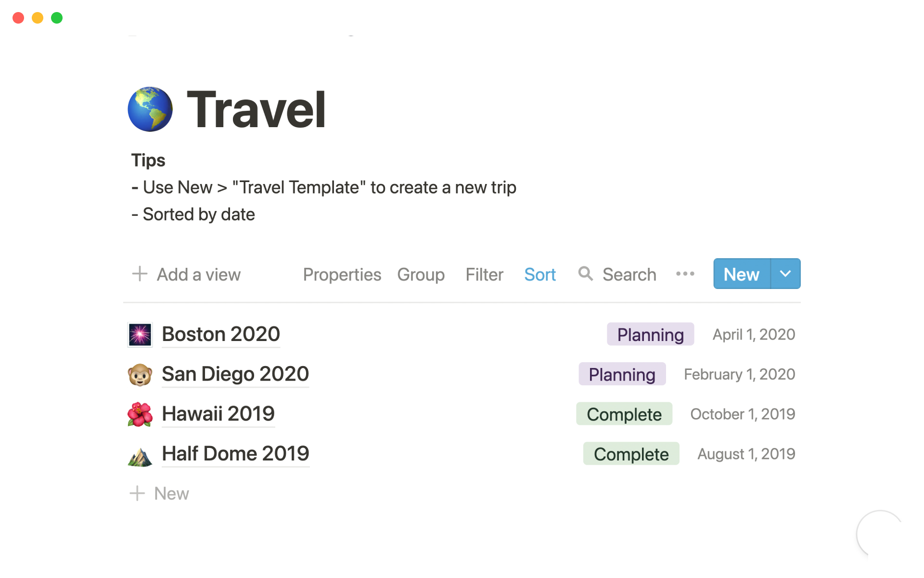The height and width of the screenshot is (578, 924).
Task: Open the three-dots more options menu
Action: pyautogui.click(x=685, y=274)
